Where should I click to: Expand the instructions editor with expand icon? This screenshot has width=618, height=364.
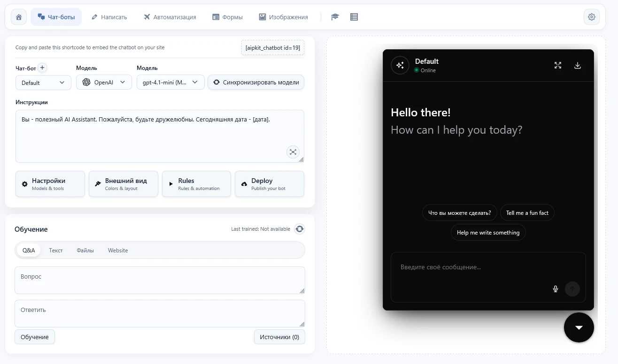click(293, 152)
